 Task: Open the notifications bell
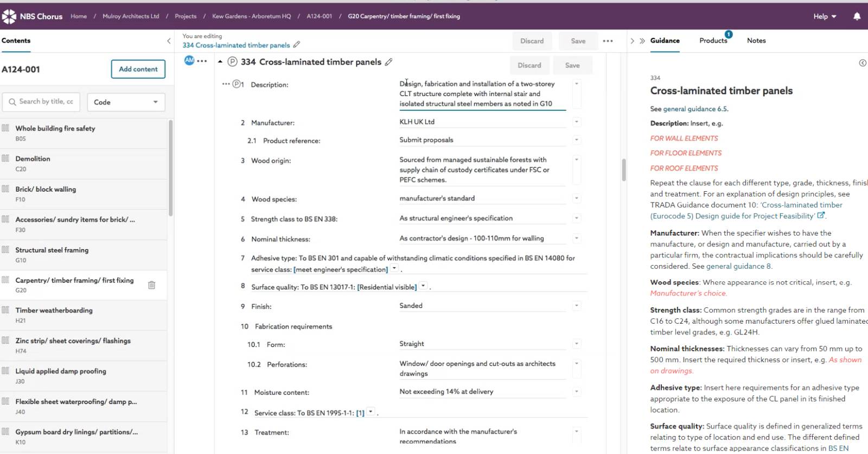857,16
